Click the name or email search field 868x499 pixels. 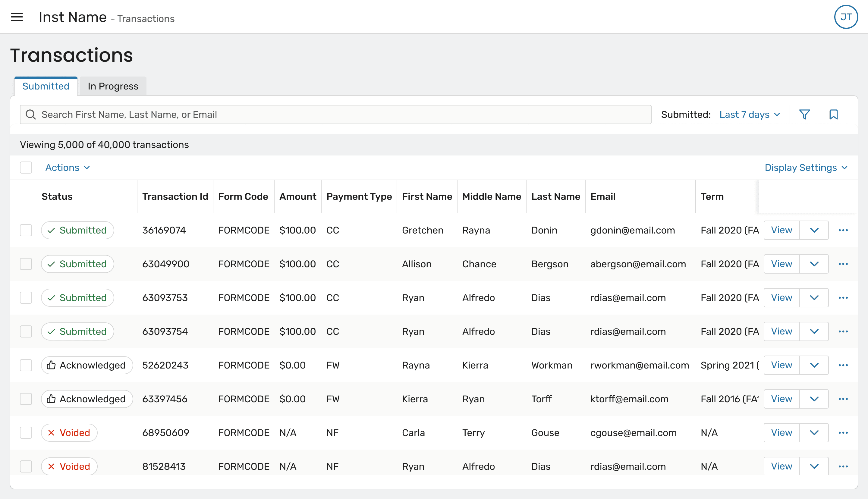click(343, 115)
